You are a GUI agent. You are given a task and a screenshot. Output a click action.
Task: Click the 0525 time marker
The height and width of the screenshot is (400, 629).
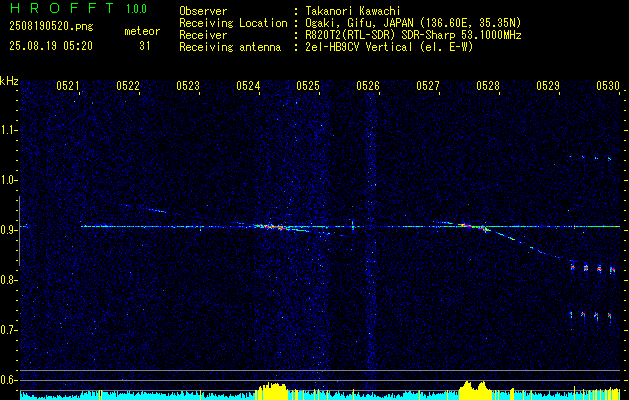(x=308, y=85)
